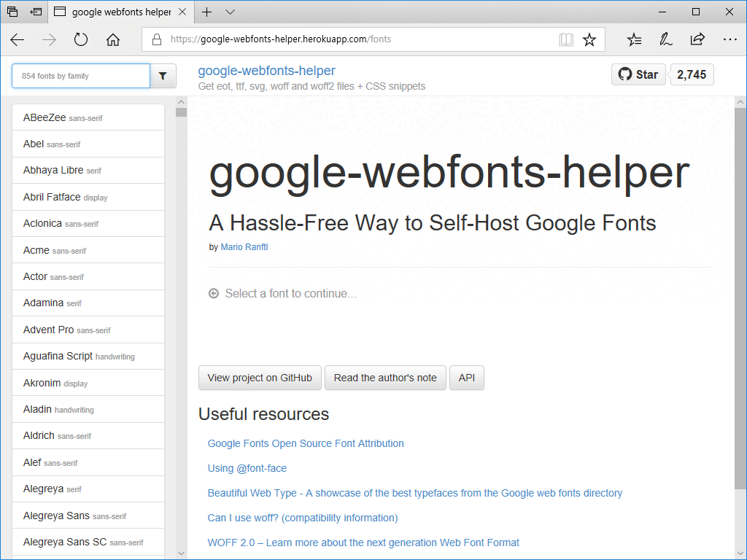Open the Beautiful Web Type link
Image resolution: width=747 pixels, height=560 pixels.
click(414, 493)
